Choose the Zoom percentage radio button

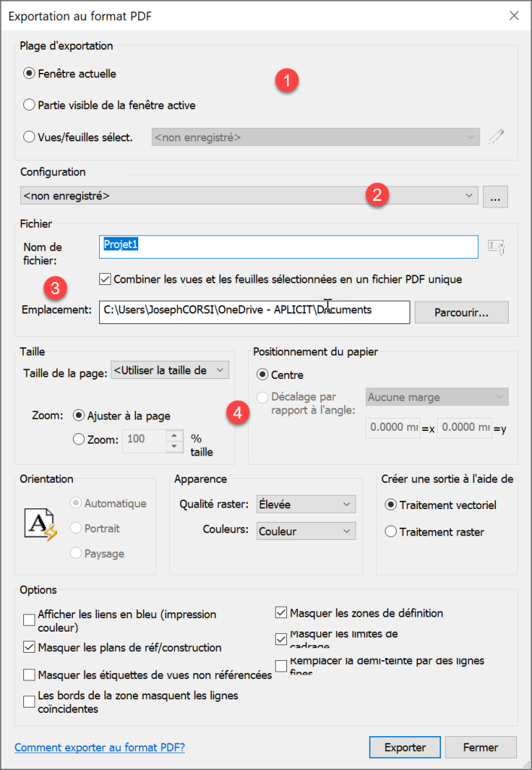pos(79,440)
